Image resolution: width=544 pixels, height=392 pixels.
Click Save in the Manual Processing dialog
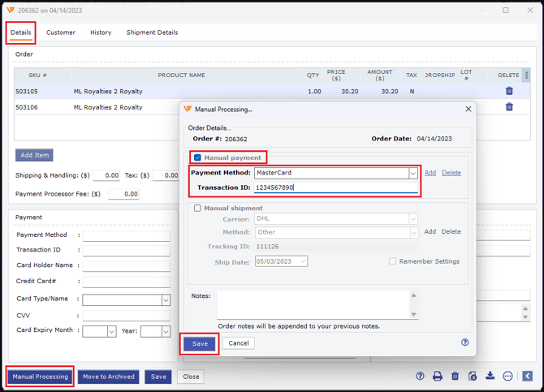click(200, 343)
